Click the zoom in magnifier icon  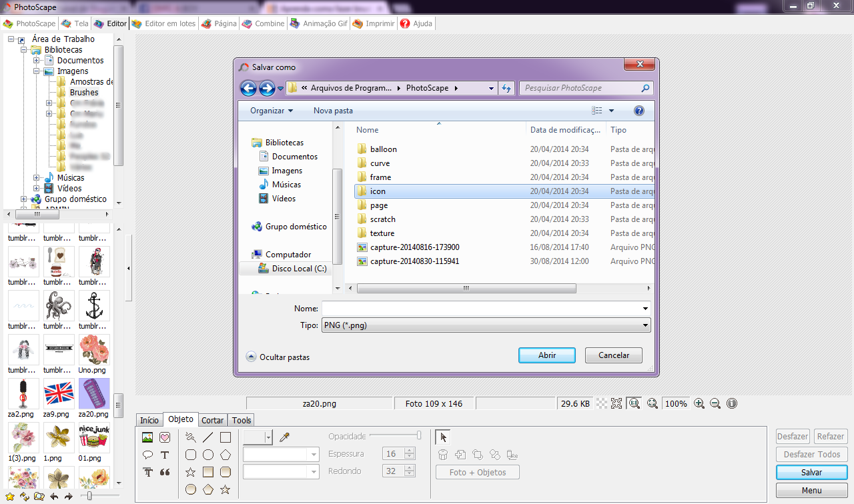pyautogui.click(x=699, y=403)
